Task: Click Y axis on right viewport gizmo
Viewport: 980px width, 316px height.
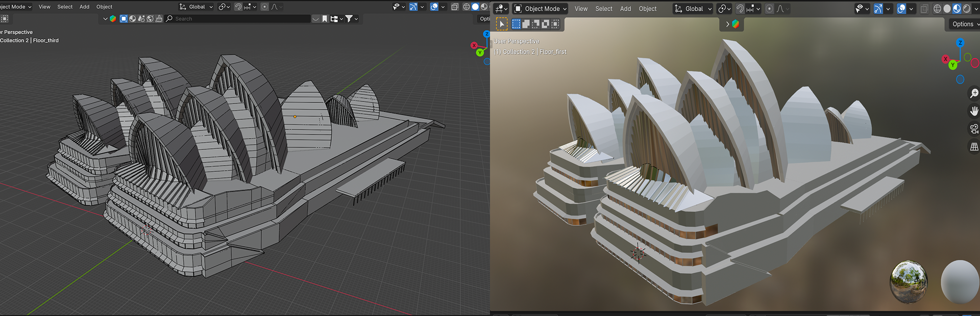Action: [x=952, y=65]
